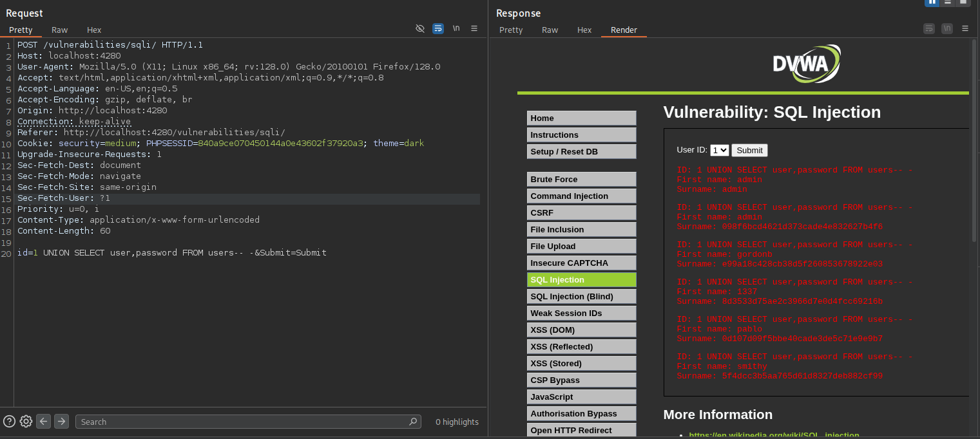Toggle show newline characters in Request panel

click(x=456, y=29)
